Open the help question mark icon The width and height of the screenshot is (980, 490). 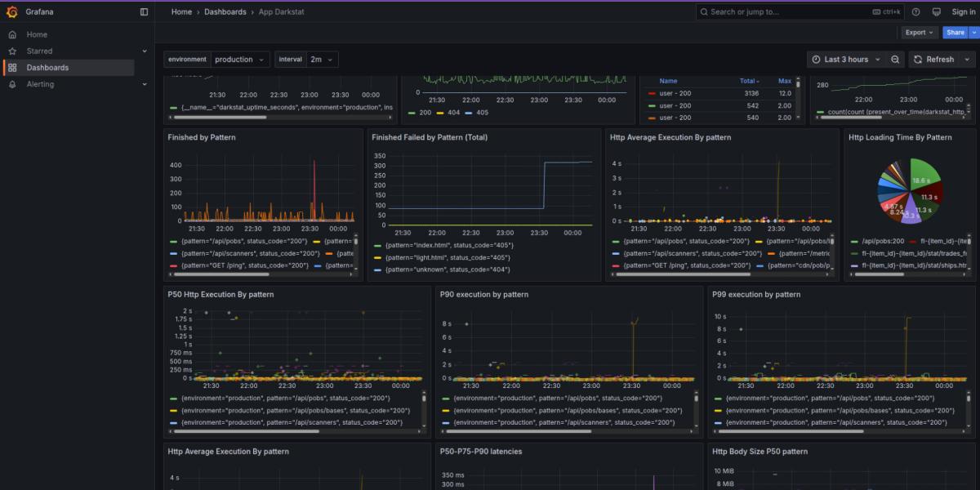(x=915, y=11)
